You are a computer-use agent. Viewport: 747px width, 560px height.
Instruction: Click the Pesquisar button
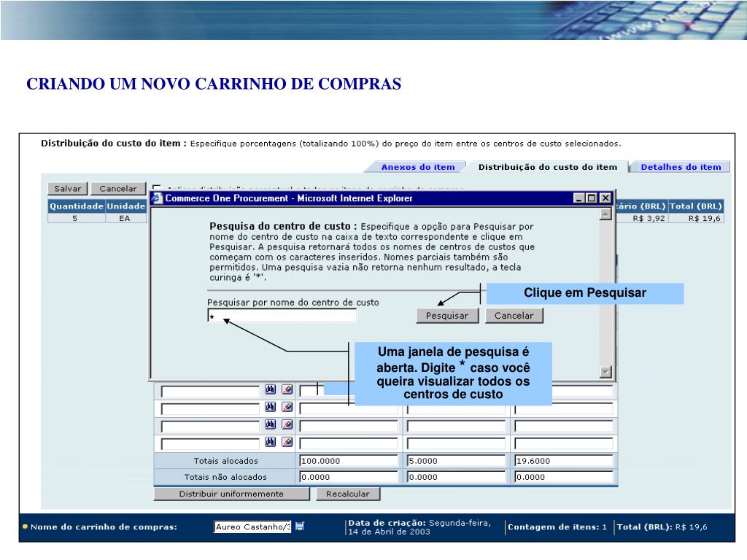point(447,316)
